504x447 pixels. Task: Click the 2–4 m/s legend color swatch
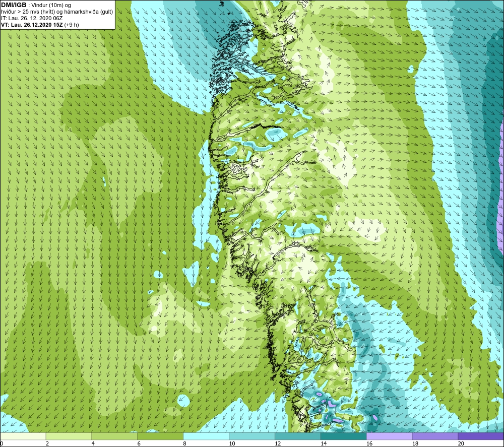69,436
